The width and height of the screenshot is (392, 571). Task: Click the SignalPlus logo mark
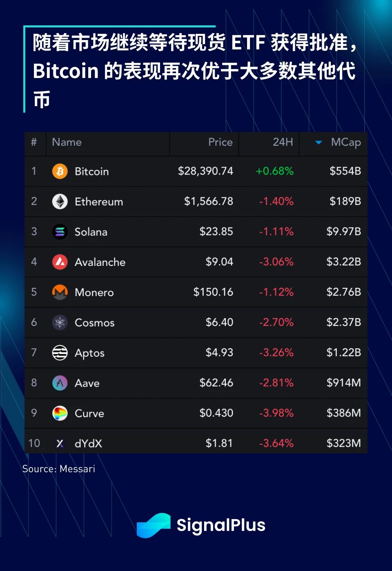(154, 525)
